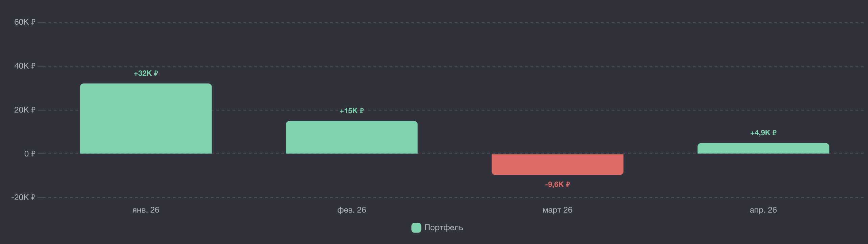Click the март 26 axis label
868x244 pixels.
(557, 210)
